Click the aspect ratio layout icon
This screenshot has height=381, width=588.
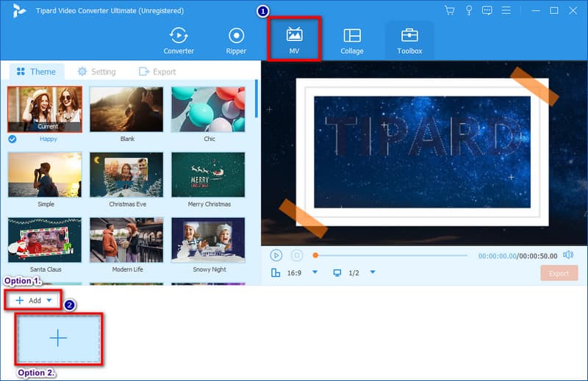(x=276, y=273)
